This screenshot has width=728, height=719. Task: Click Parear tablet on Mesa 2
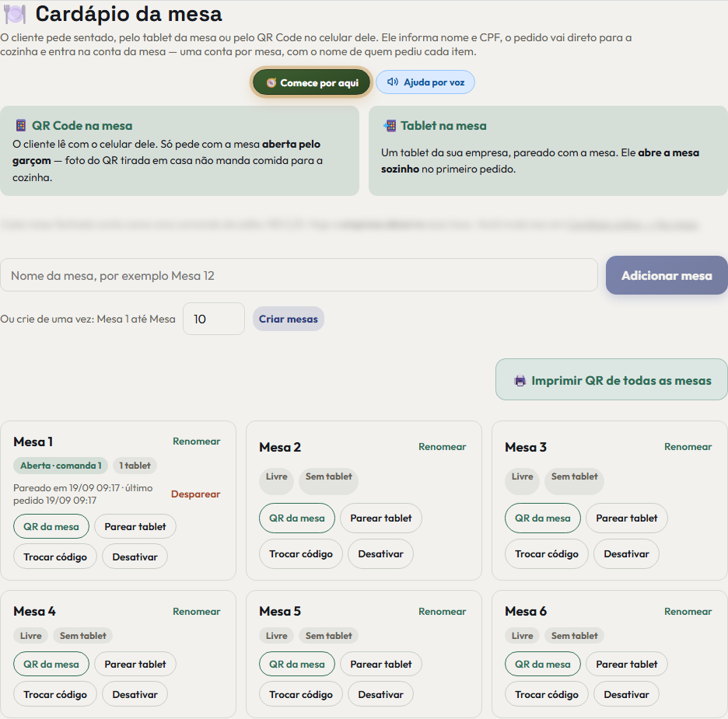(380, 518)
